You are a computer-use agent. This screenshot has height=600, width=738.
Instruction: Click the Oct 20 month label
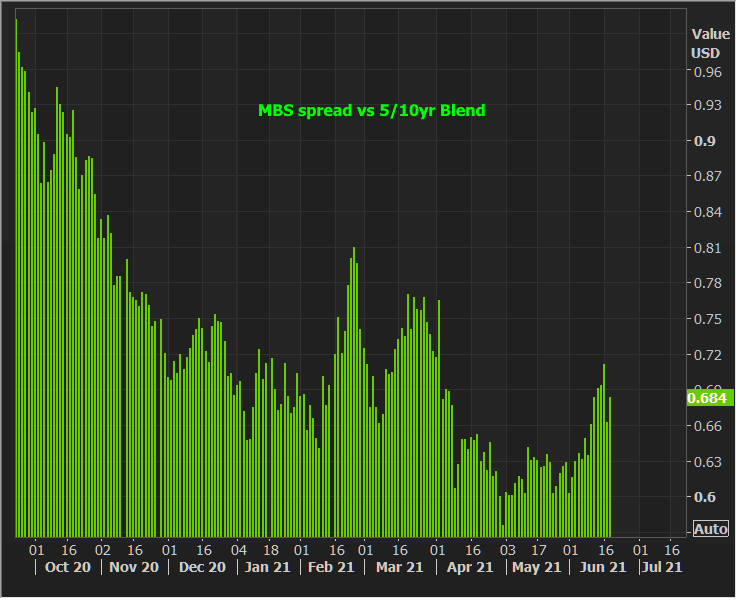pos(68,567)
